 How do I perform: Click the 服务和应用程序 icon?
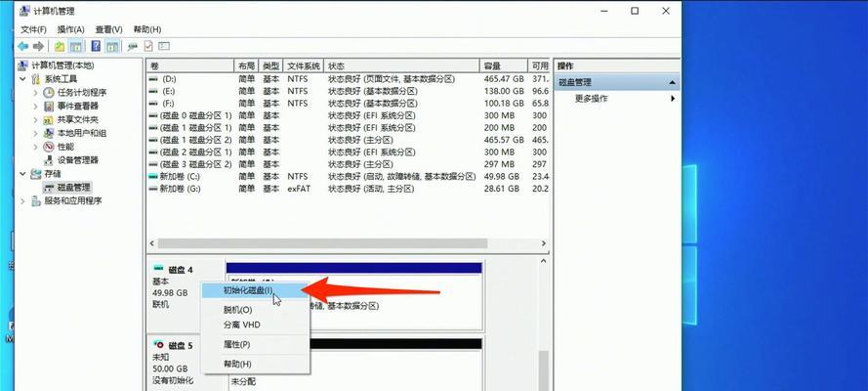(36, 201)
